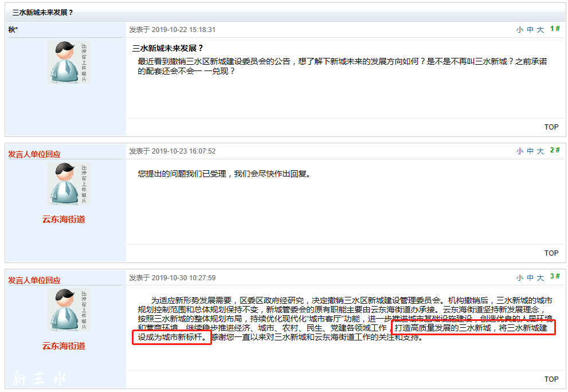Click the username 秋* in the first post

pyautogui.click(x=13, y=29)
